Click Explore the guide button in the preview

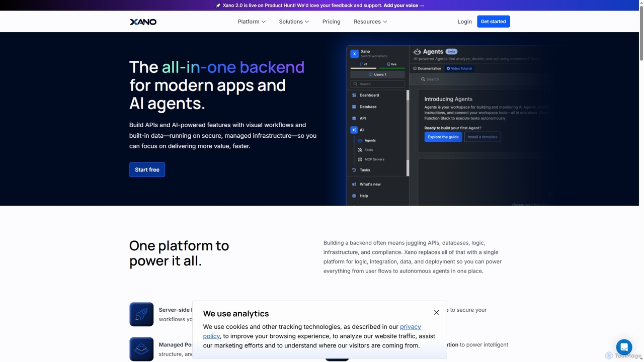coord(443,137)
